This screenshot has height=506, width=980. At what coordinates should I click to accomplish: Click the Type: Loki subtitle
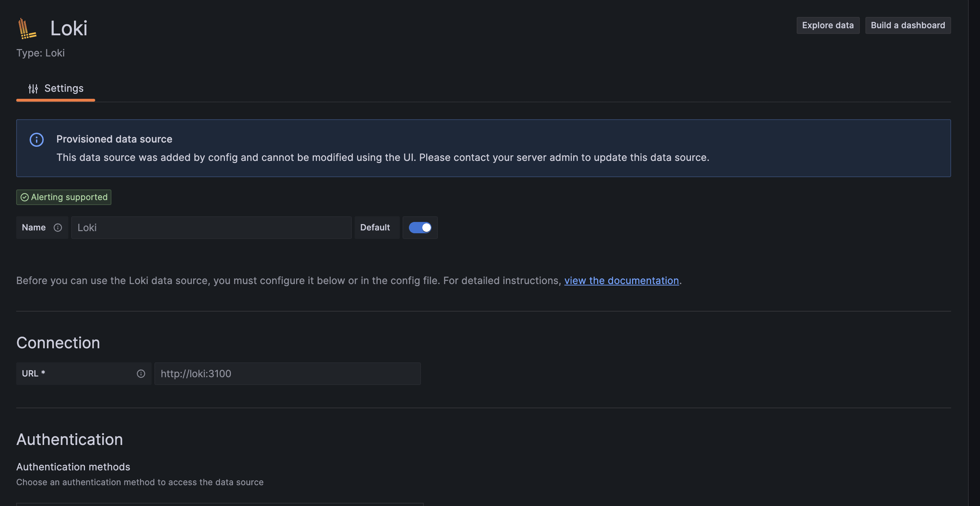tap(40, 53)
